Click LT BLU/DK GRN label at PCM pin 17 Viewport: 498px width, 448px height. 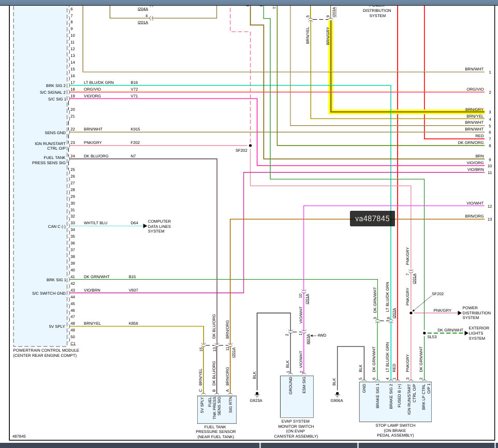tap(98, 82)
